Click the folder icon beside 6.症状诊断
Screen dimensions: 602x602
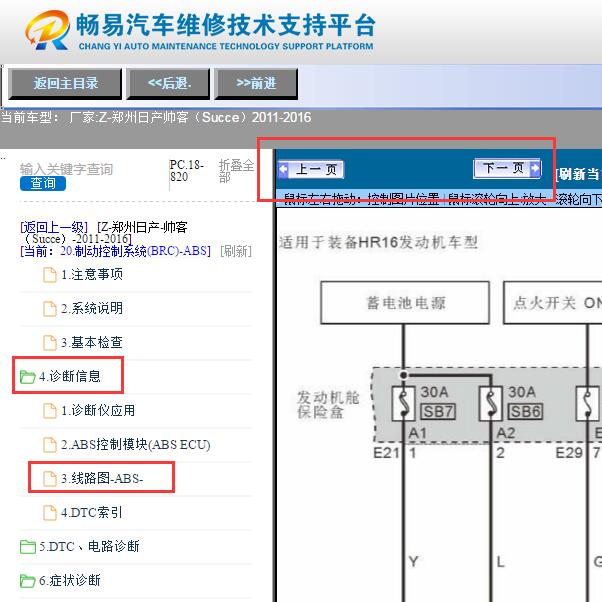coord(28,581)
